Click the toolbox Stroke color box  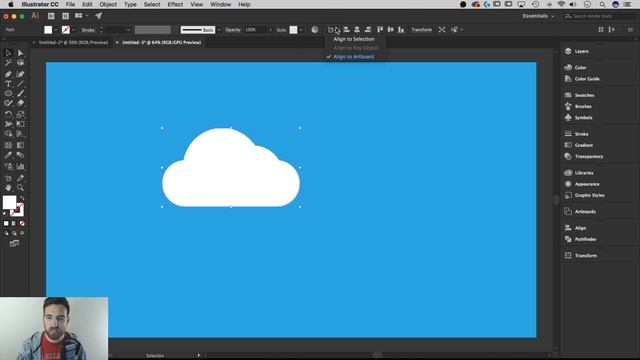[x=18, y=210]
